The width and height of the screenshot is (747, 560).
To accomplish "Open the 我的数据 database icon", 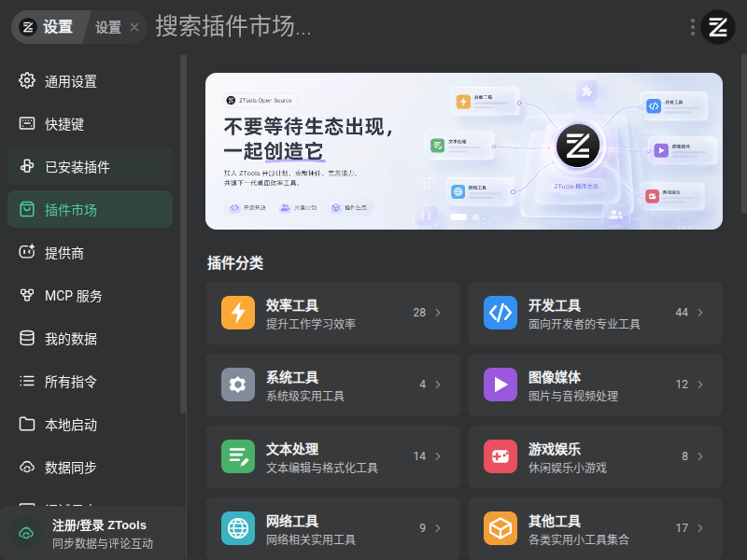I will click(x=27, y=338).
